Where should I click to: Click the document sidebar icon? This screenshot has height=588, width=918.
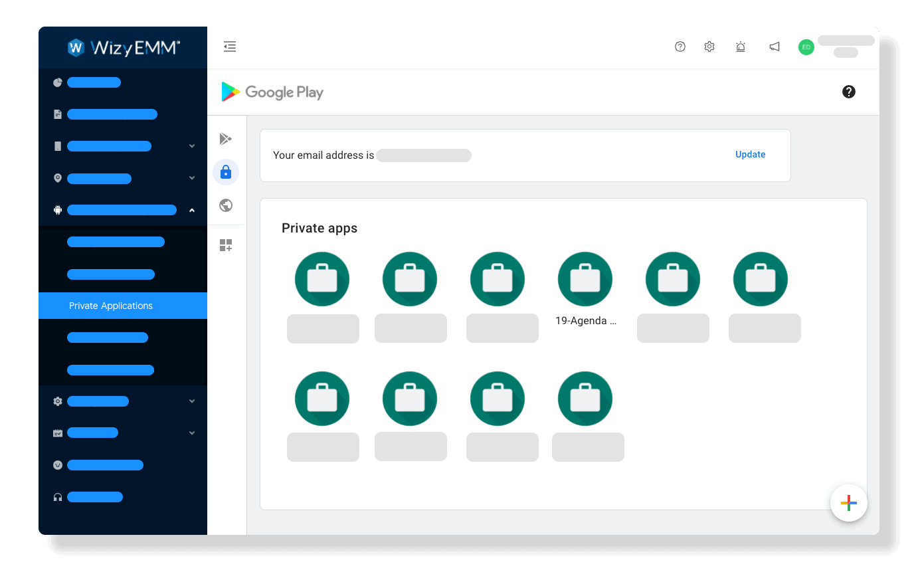(58, 114)
